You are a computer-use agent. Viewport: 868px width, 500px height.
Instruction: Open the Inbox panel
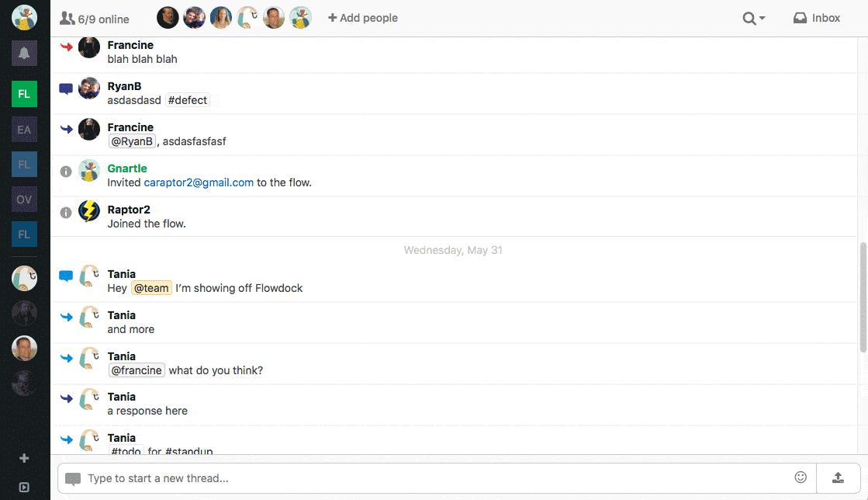point(817,18)
